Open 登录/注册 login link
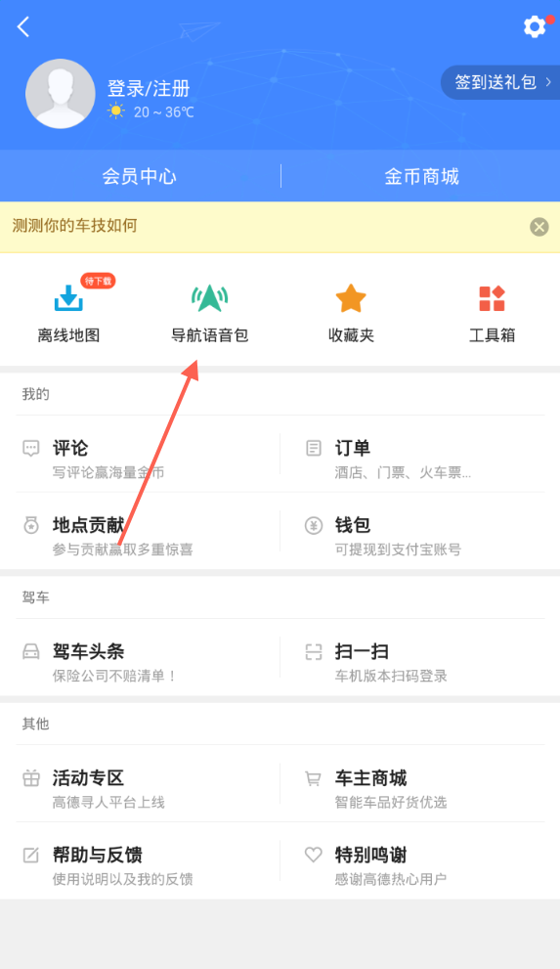560x969 pixels. 149,88
